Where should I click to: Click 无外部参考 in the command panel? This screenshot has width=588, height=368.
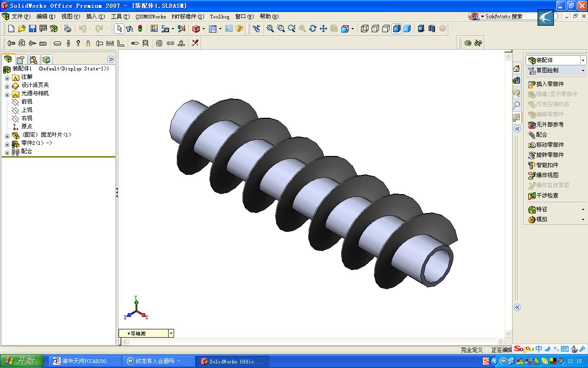pos(546,125)
